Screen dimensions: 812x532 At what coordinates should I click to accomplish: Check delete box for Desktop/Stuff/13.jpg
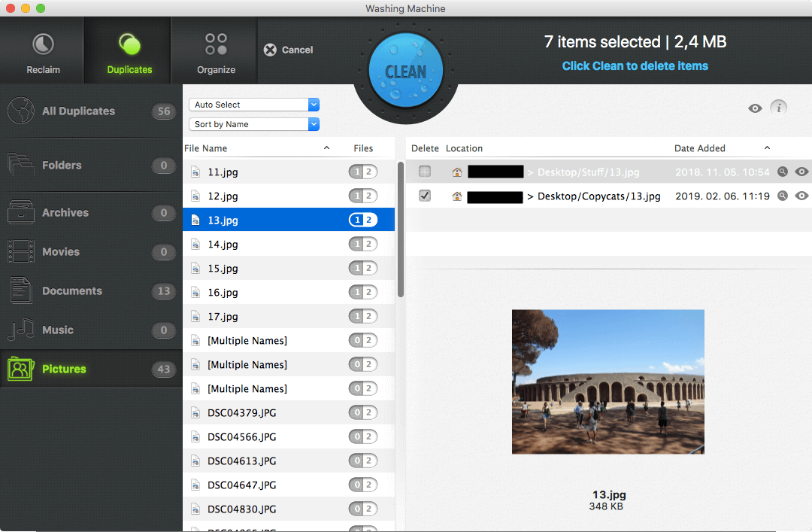[425, 172]
